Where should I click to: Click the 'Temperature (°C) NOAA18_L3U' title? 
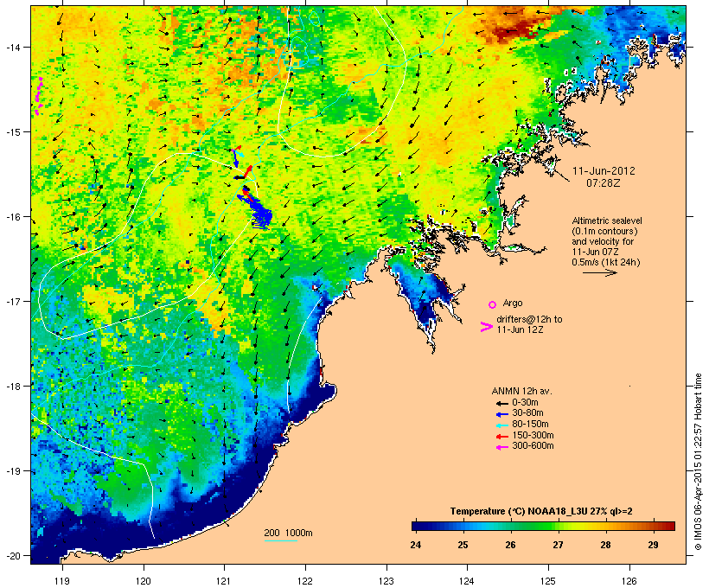[x=519, y=512]
